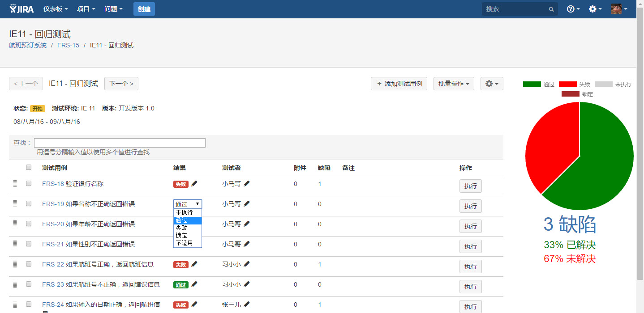Check the box for FRS-24
The width and height of the screenshot is (644, 313).
29,304
